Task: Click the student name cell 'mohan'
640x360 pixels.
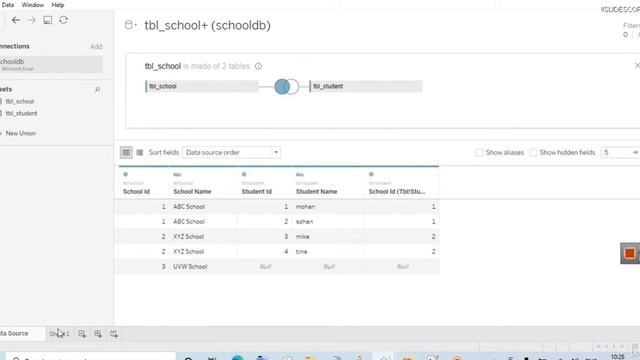Action: tap(305, 207)
